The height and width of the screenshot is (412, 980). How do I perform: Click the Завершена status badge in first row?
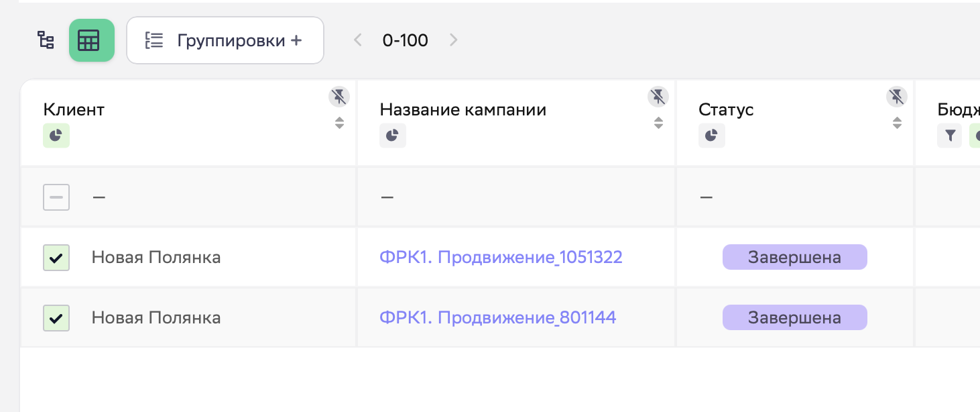[x=794, y=257]
